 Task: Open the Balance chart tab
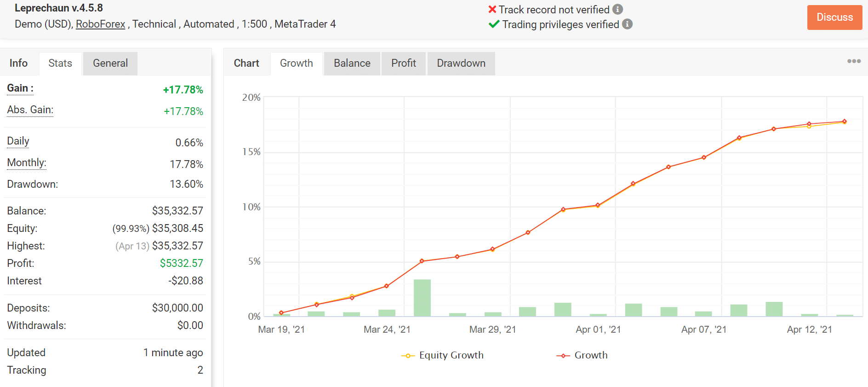click(x=352, y=63)
